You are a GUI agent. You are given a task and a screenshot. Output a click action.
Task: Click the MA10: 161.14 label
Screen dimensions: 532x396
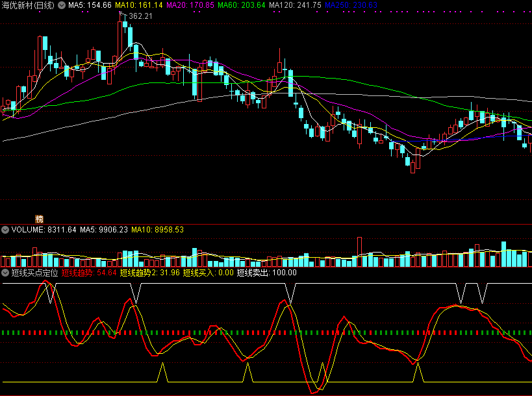139,5
